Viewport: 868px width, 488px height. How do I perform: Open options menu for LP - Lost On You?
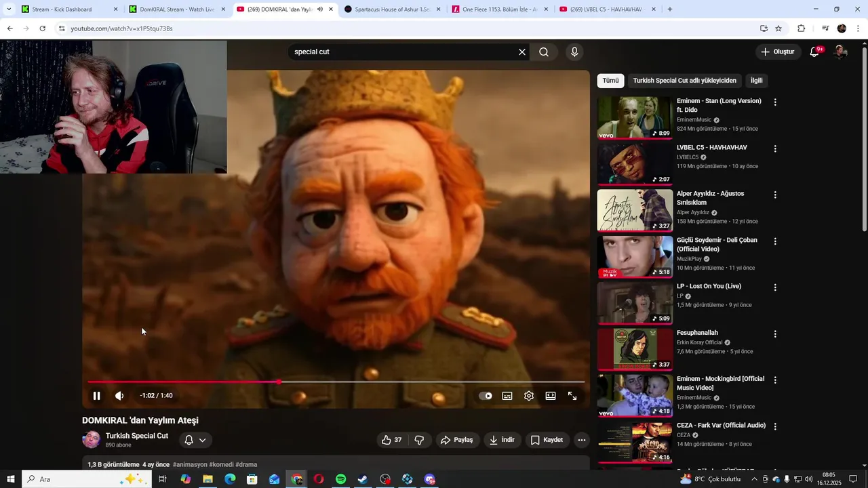[x=775, y=287]
